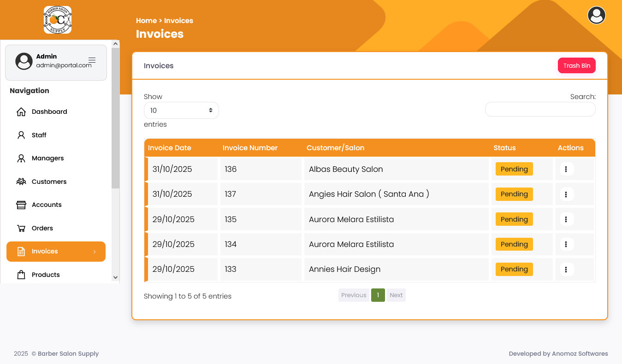The width and height of the screenshot is (622, 364).
Task: Click the Orders cart icon
Action: [21, 229]
